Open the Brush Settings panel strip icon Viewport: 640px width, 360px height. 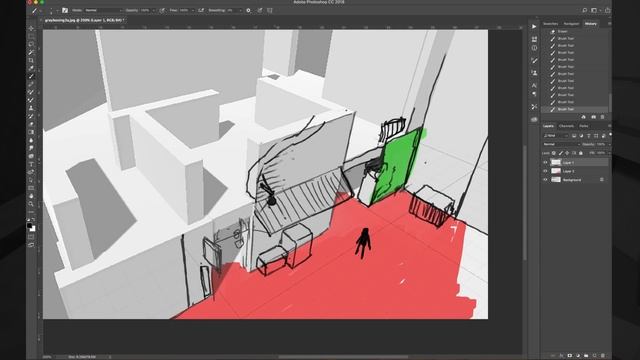tap(534, 60)
